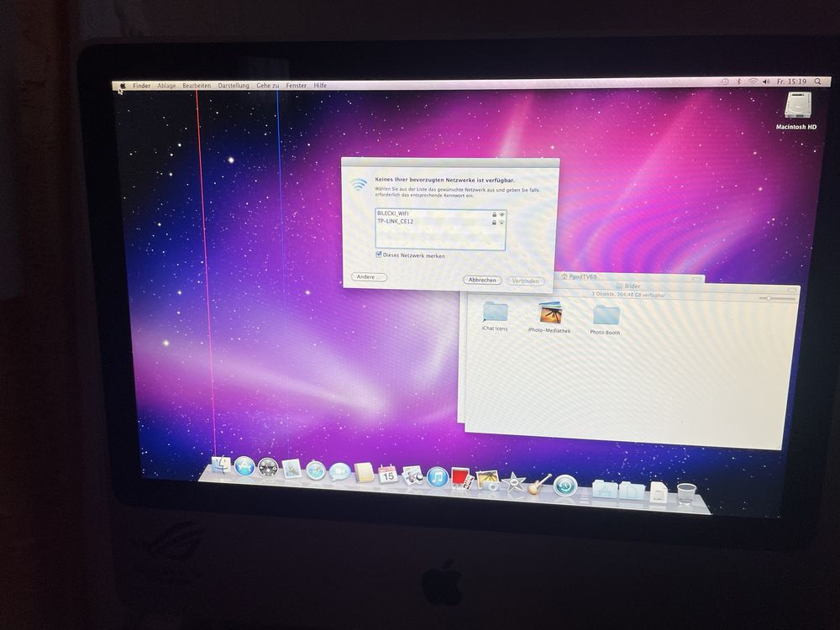Click the Andere… button

tap(369, 277)
